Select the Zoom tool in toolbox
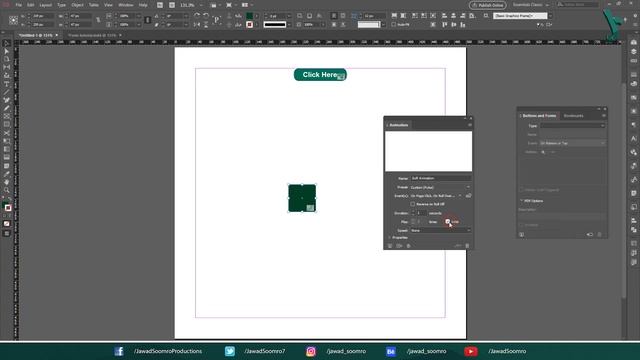 point(7,190)
